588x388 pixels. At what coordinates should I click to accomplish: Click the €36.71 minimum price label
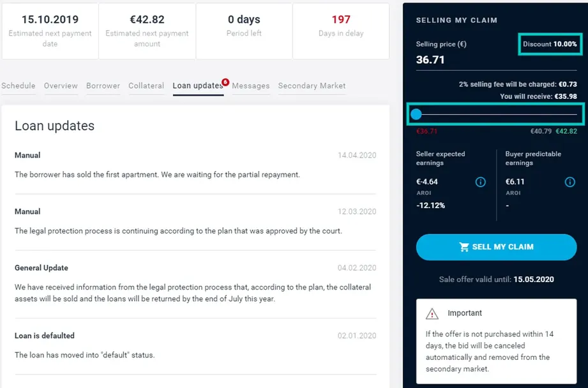pyautogui.click(x=426, y=131)
